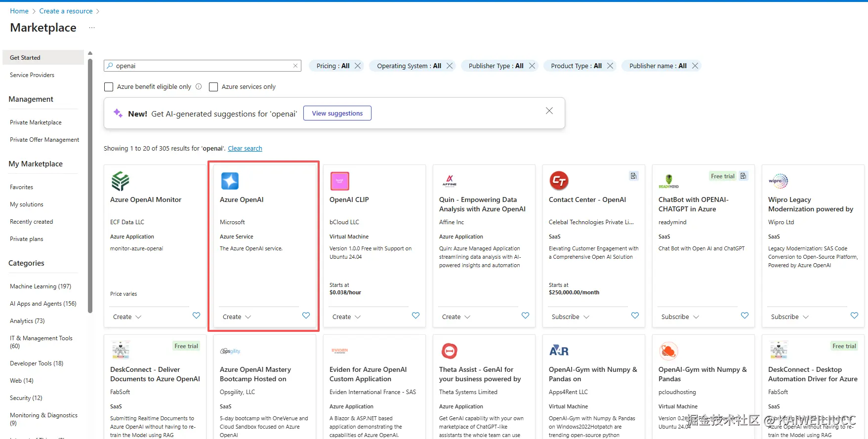Screen dimensions: 868x439
Task: Click the Azure OpenAI Monitor logo icon
Action: point(120,181)
